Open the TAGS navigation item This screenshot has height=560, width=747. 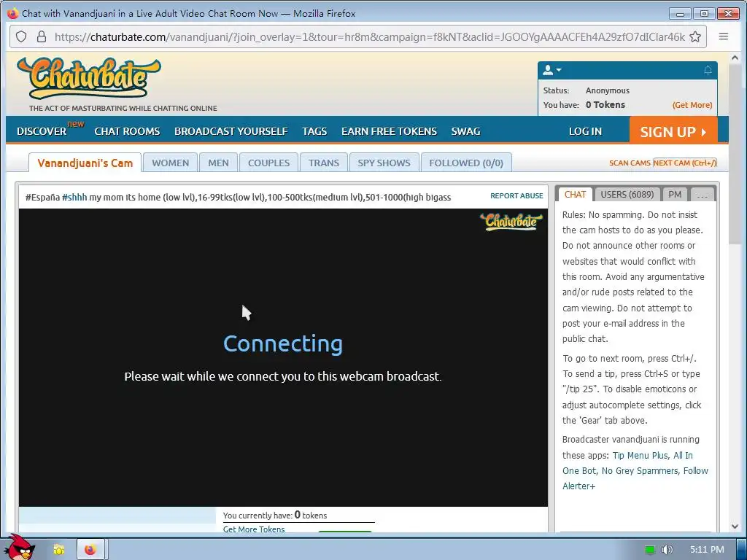[x=314, y=131]
